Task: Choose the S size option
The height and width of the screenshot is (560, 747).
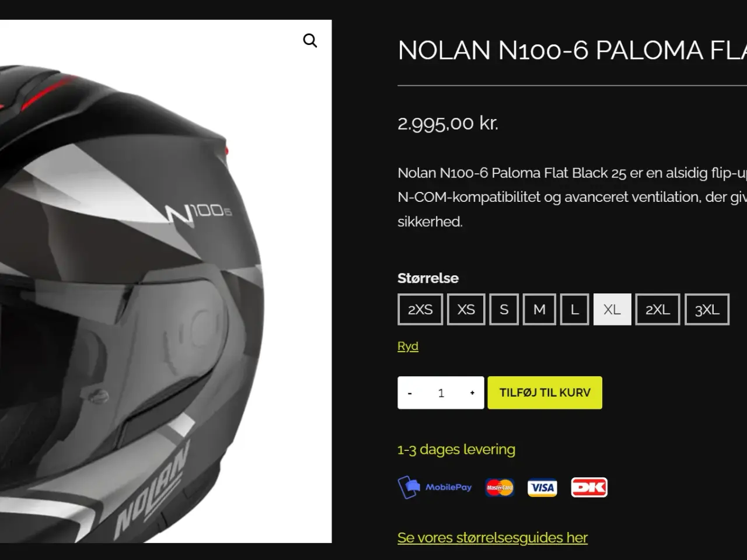Action: click(x=504, y=309)
